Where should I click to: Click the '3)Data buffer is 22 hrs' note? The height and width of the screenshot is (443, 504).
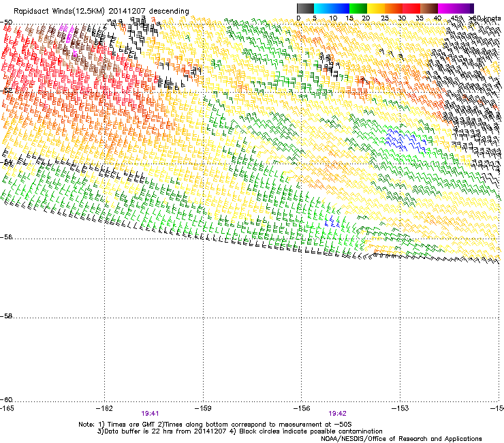(162, 431)
